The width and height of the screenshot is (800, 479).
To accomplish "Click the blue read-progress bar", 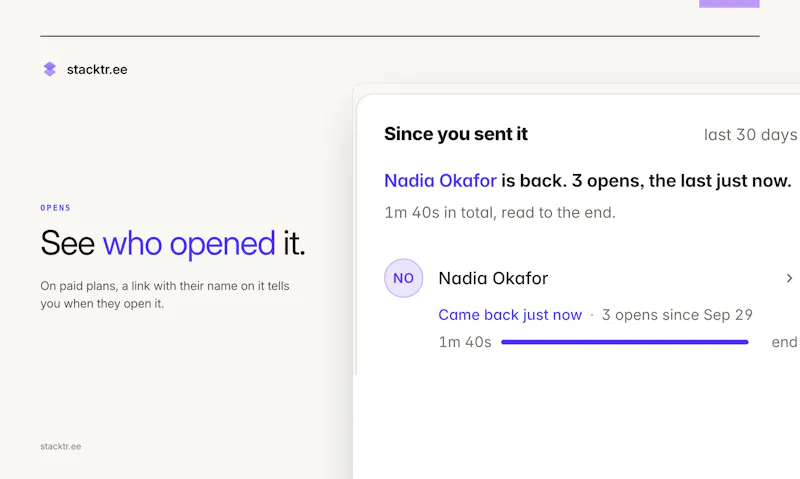I will tap(624, 342).
